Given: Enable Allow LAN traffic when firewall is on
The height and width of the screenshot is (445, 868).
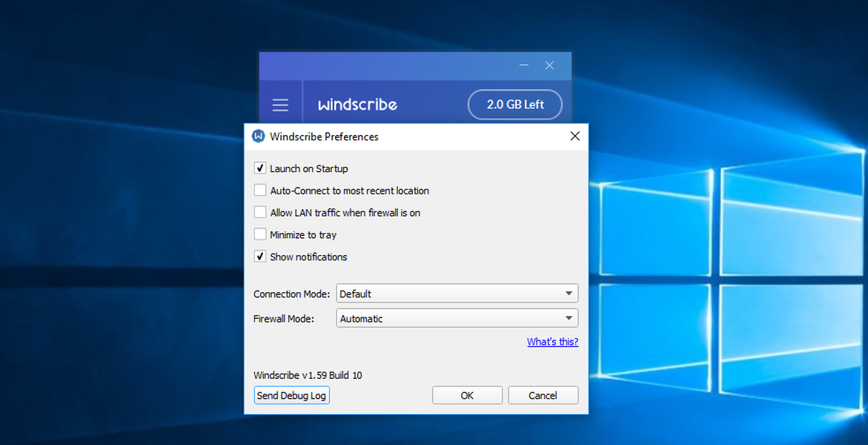Looking at the screenshot, I should (260, 213).
